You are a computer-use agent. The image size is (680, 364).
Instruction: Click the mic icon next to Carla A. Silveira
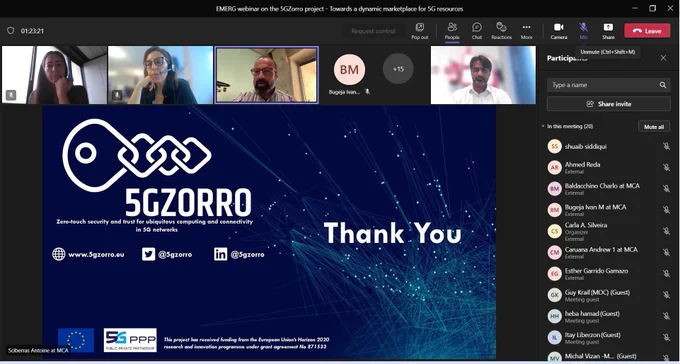click(x=666, y=231)
